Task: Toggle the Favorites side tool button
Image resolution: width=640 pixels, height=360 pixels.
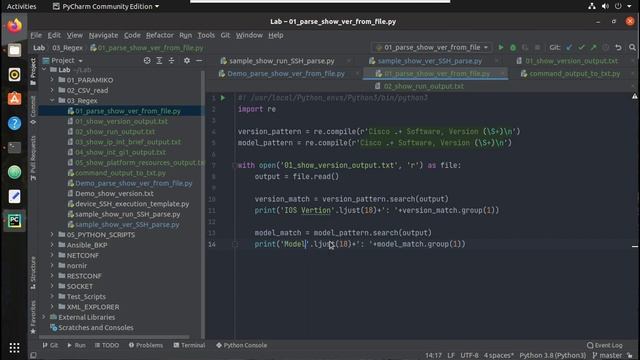Action: 33,317
